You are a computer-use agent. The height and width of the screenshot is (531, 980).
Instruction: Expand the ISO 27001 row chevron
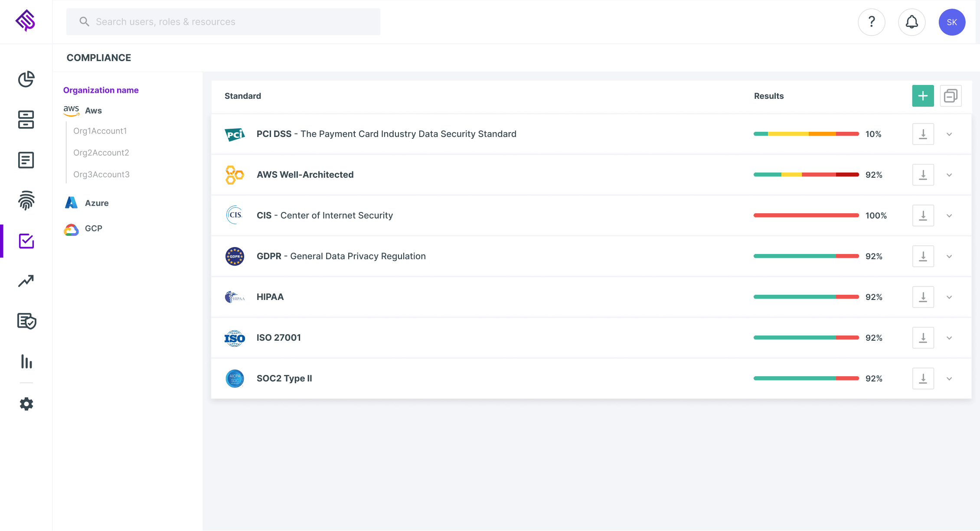[949, 338]
